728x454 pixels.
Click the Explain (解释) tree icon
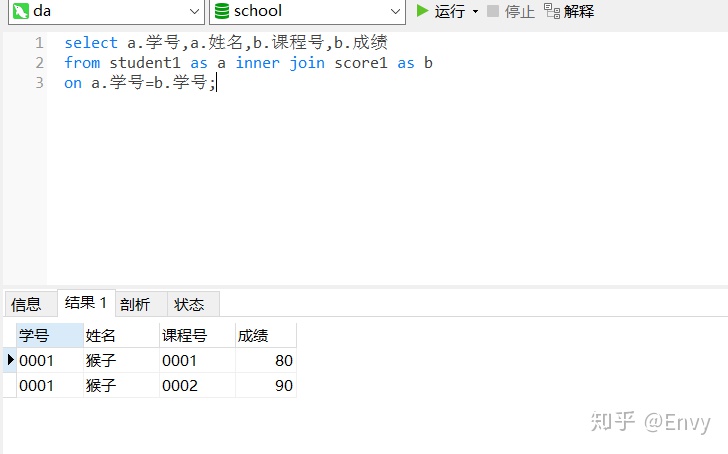pyautogui.click(x=552, y=11)
